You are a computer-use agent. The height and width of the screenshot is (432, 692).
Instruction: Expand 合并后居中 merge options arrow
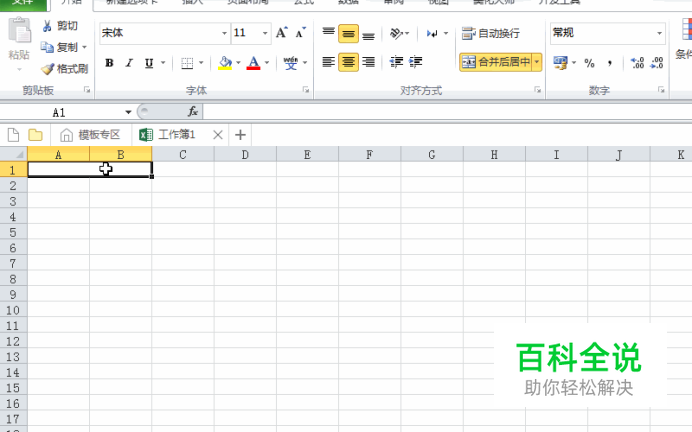pyautogui.click(x=537, y=62)
